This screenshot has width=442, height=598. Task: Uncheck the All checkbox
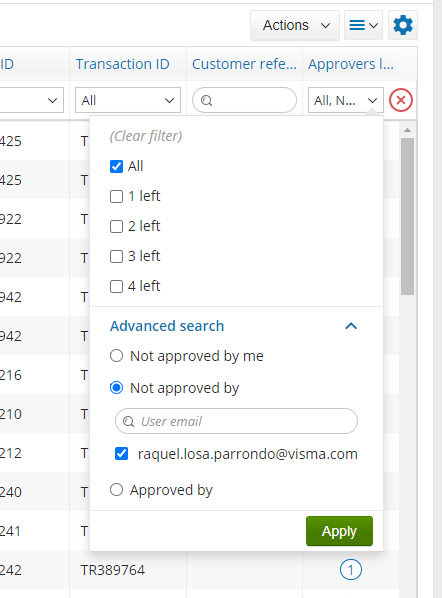pos(116,166)
